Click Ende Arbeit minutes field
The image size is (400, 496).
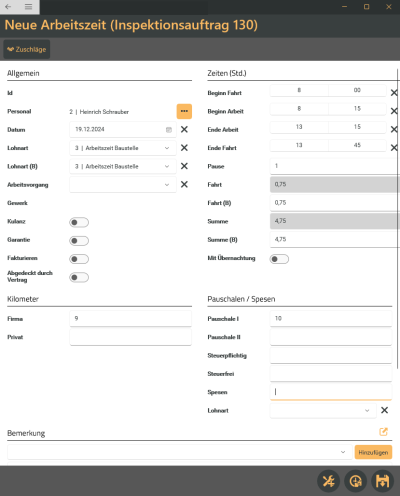click(357, 127)
